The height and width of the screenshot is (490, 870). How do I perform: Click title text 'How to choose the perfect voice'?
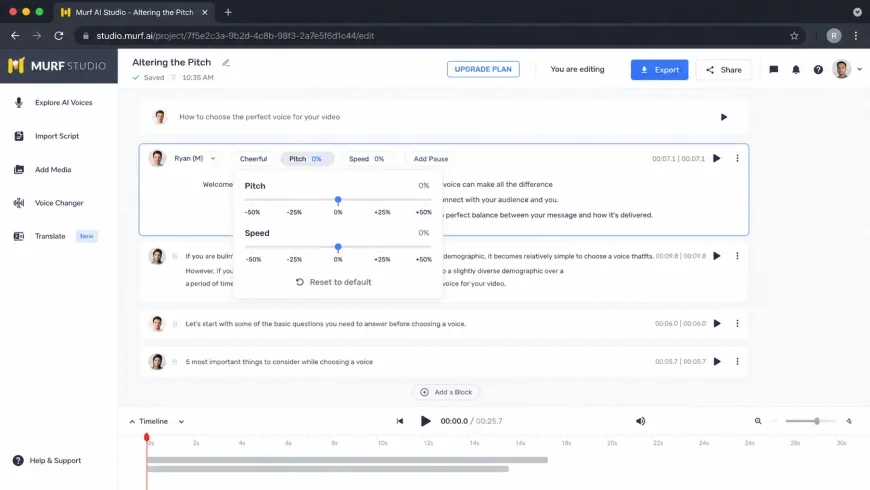(259, 117)
